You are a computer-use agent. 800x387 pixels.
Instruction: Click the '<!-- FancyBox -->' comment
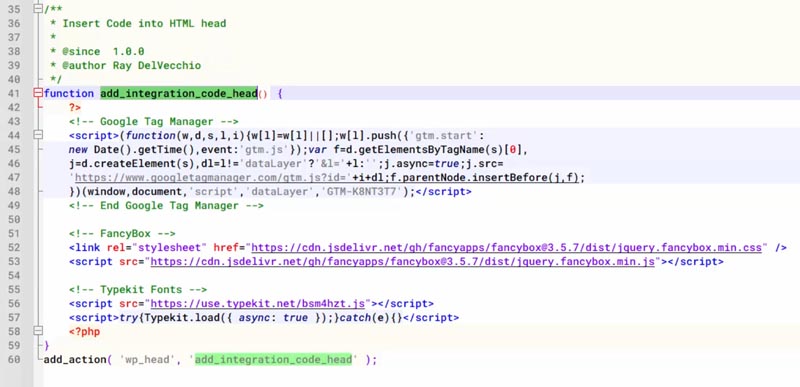pos(122,234)
